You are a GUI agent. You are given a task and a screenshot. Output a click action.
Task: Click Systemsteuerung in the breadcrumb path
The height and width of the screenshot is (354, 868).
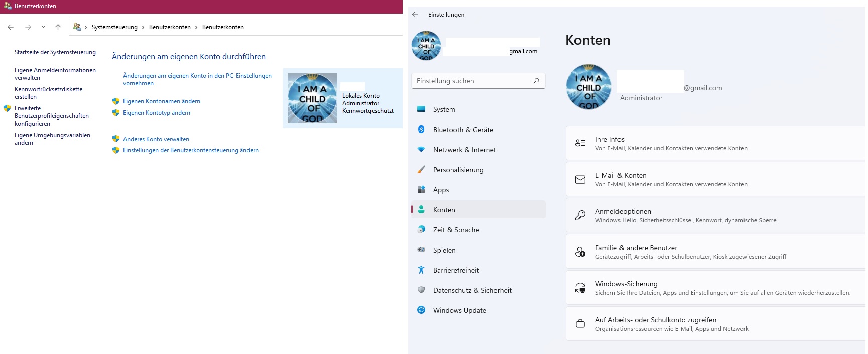[114, 27]
